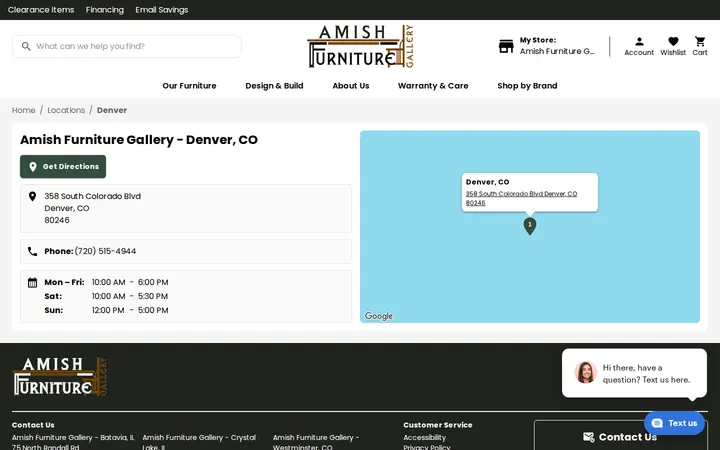Viewport: 720px width, 450px height.
Task: Click the Sat hours row
Action: click(107, 296)
